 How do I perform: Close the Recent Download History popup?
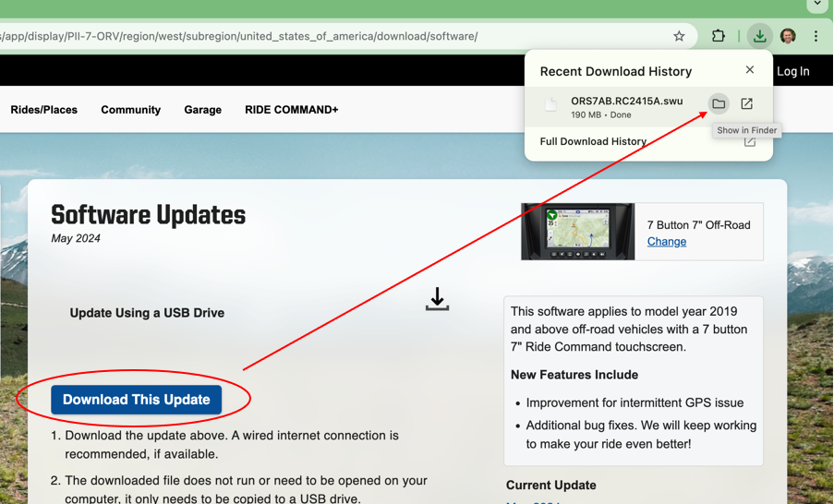(750, 70)
